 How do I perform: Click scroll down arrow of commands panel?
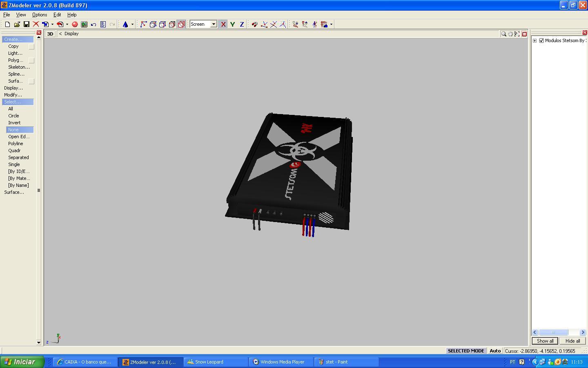[x=39, y=343]
